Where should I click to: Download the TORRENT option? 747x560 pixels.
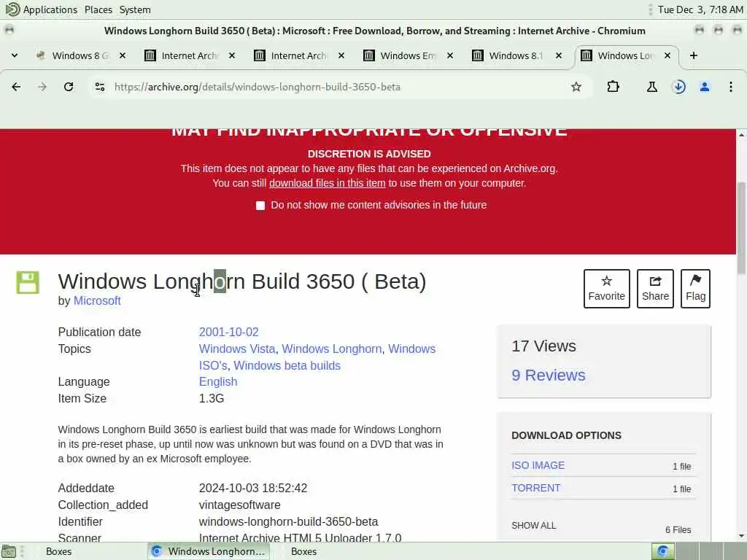[536, 488]
